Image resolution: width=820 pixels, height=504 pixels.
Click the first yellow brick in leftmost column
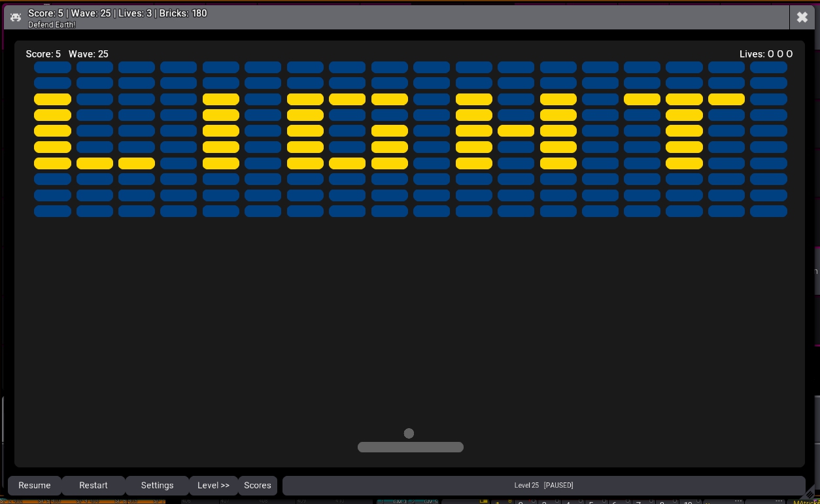coord(52,99)
